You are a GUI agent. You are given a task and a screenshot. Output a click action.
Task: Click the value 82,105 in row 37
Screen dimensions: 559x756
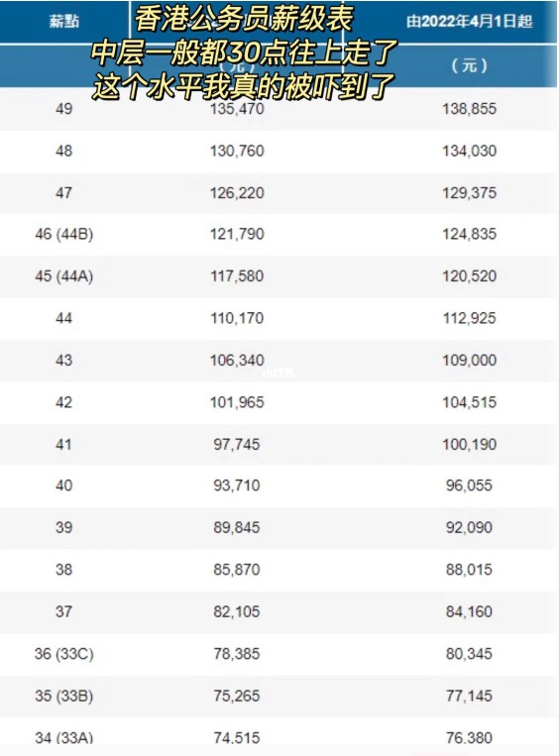click(x=237, y=612)
